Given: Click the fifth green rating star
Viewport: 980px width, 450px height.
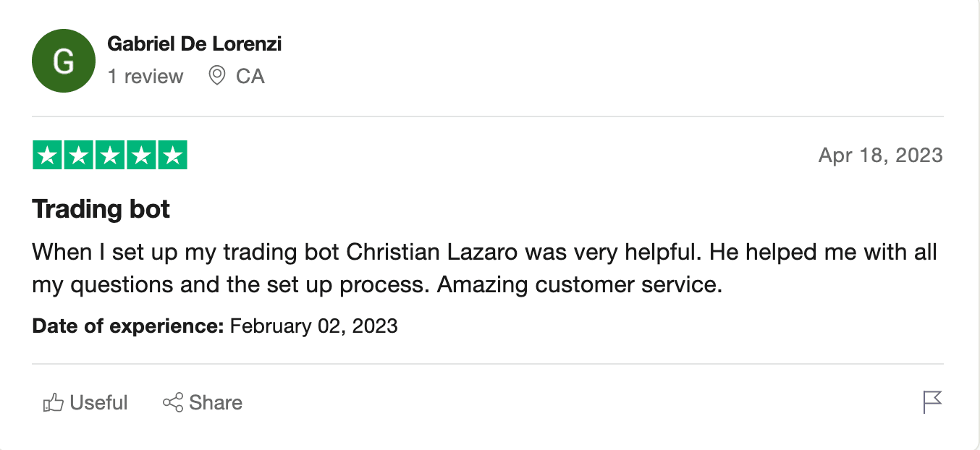Looking at the screenshot, I should [x=172, y=155].
